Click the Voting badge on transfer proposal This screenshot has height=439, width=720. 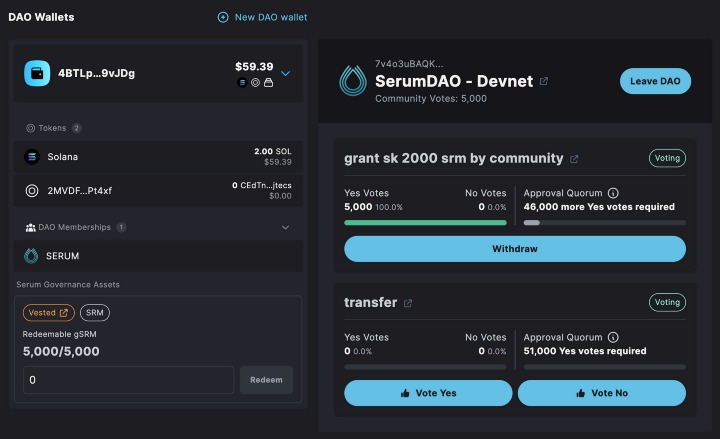[667, 302]
